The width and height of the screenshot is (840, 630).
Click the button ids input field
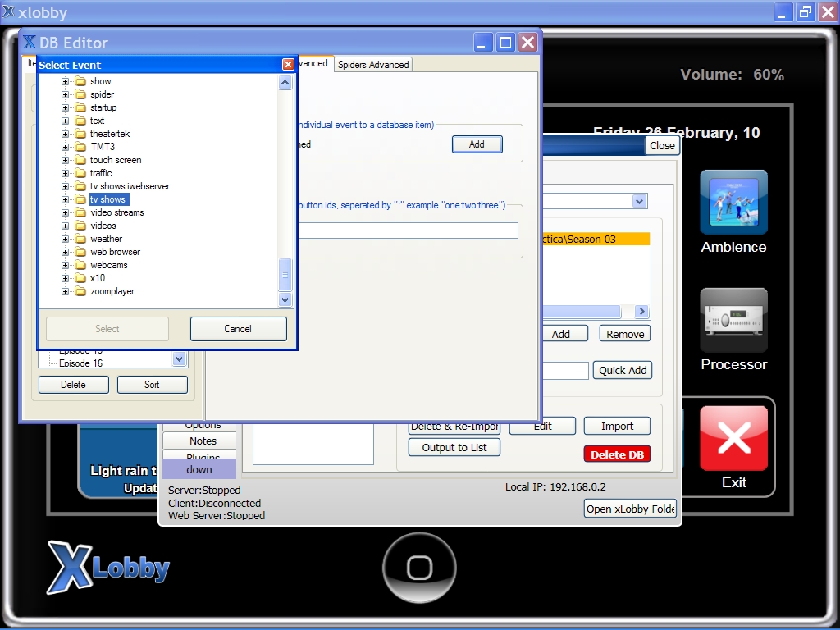(407, 231)
